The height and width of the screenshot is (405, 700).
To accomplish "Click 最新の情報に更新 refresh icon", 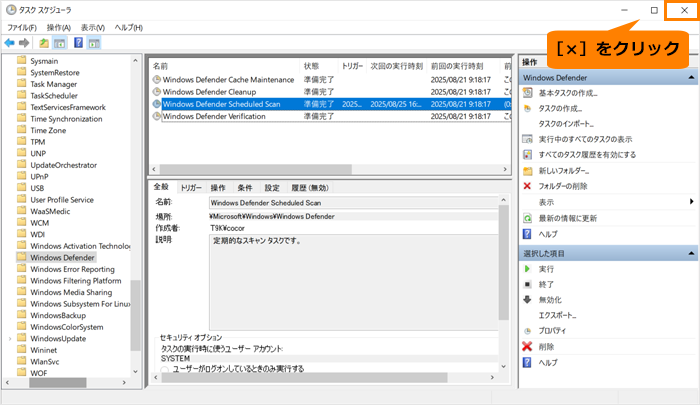I will 528,218.
